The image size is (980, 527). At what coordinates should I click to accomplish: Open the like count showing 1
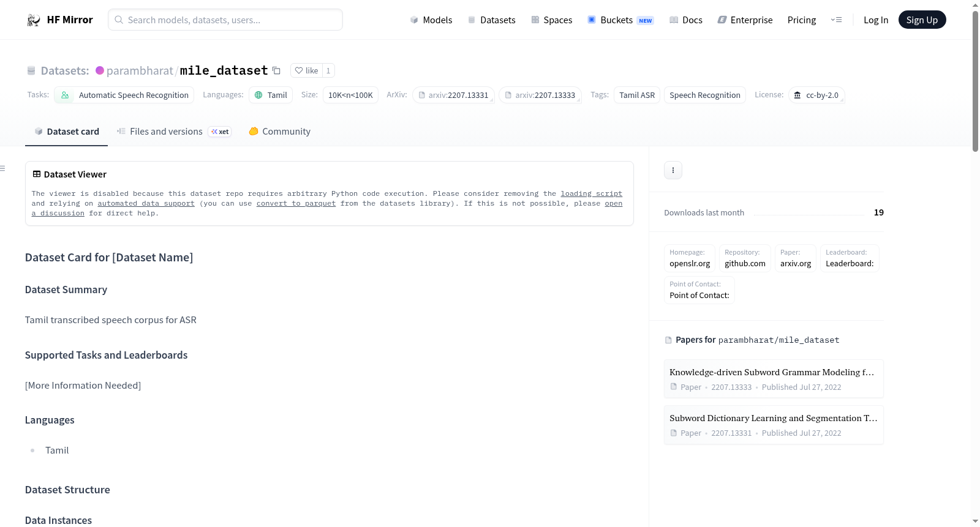click(328, 71)
